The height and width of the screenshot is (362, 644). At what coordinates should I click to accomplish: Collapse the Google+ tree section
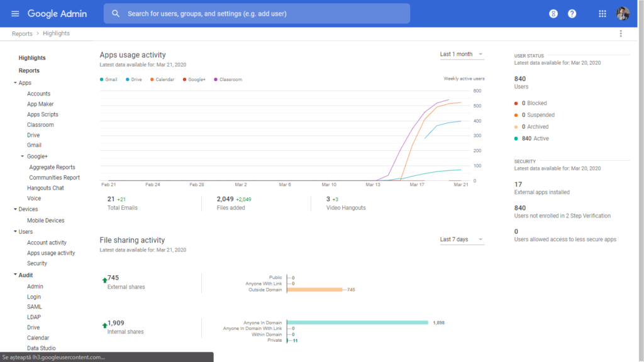coord(22,156)
